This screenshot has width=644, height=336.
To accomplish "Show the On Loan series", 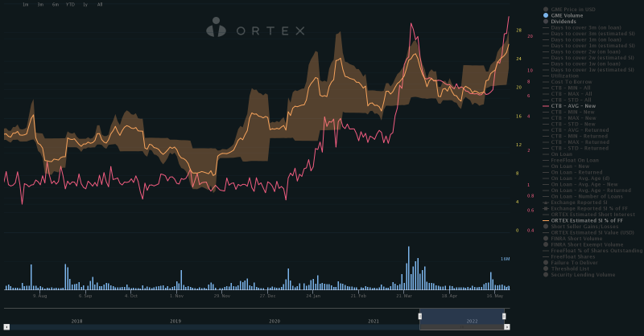I will (x=557, y=154).
